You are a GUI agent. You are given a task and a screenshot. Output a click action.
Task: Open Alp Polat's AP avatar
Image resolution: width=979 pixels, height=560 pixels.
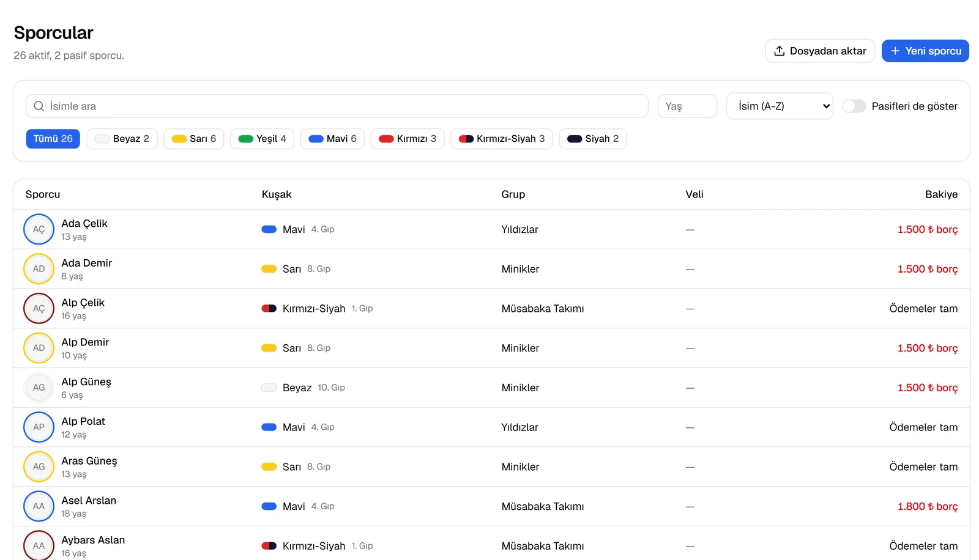point(39,427)
